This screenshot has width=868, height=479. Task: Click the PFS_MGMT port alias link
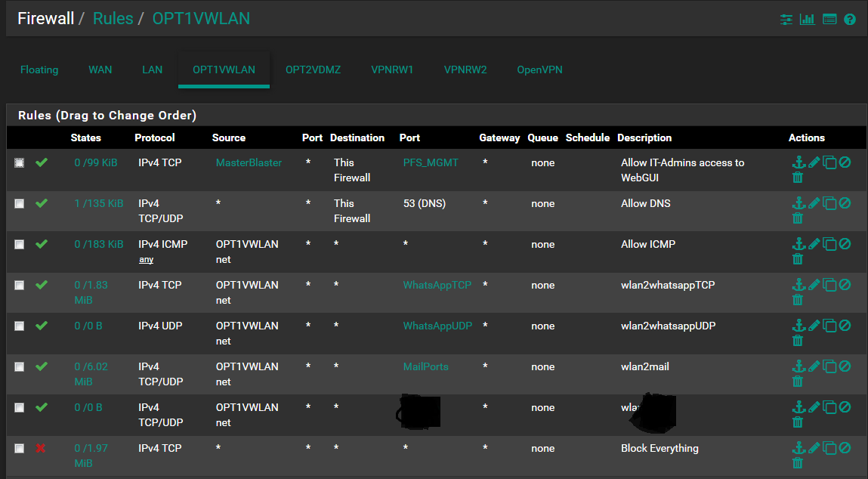tap(431, 162)
